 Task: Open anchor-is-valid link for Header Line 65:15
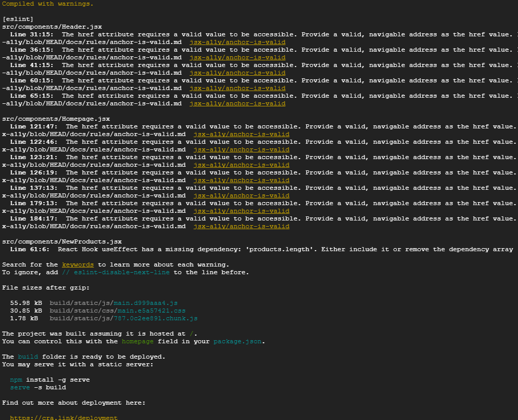click(238, 104)
